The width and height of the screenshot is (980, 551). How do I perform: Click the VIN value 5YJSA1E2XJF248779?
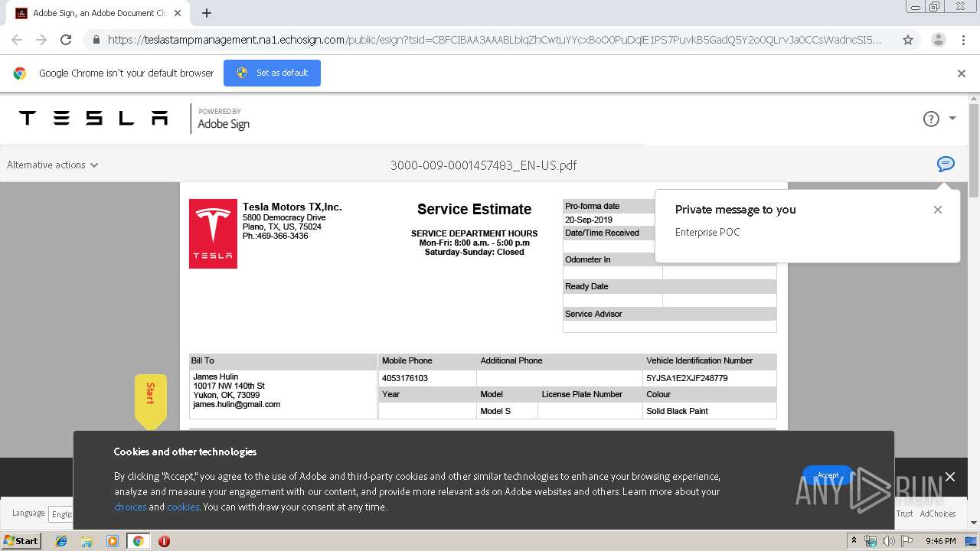[x=687, y=378]
